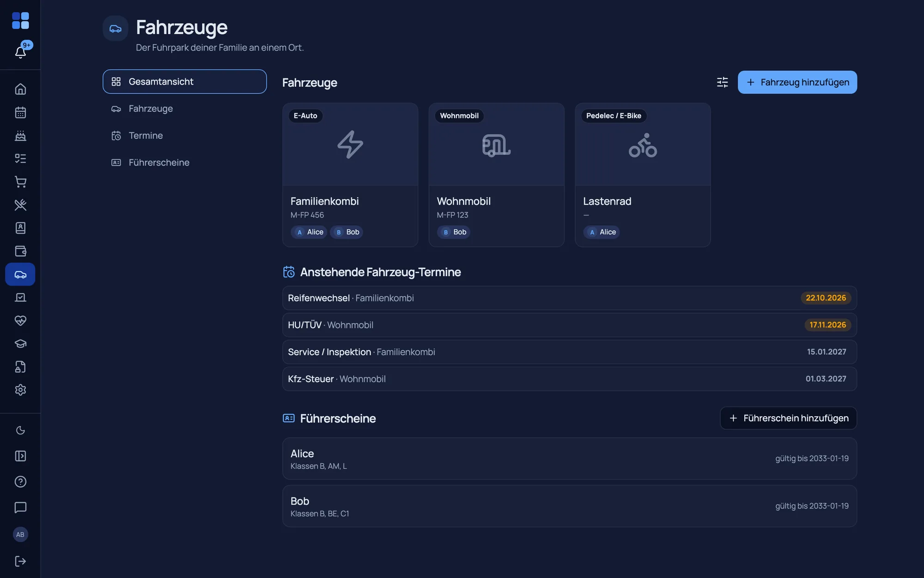Open documents lock file icon in sidebar

click(20, 367)
